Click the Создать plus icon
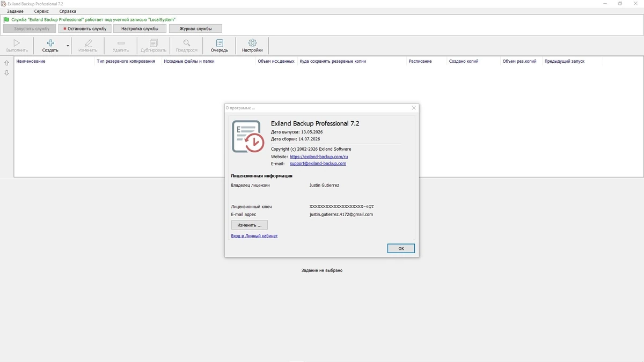The image size is (644, 362). 50,43
